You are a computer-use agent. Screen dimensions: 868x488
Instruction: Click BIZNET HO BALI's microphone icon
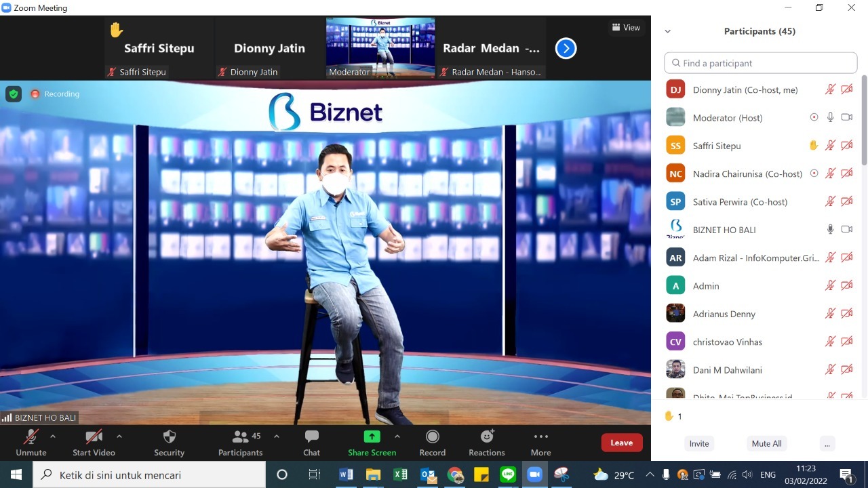click(x=830, y=230)
